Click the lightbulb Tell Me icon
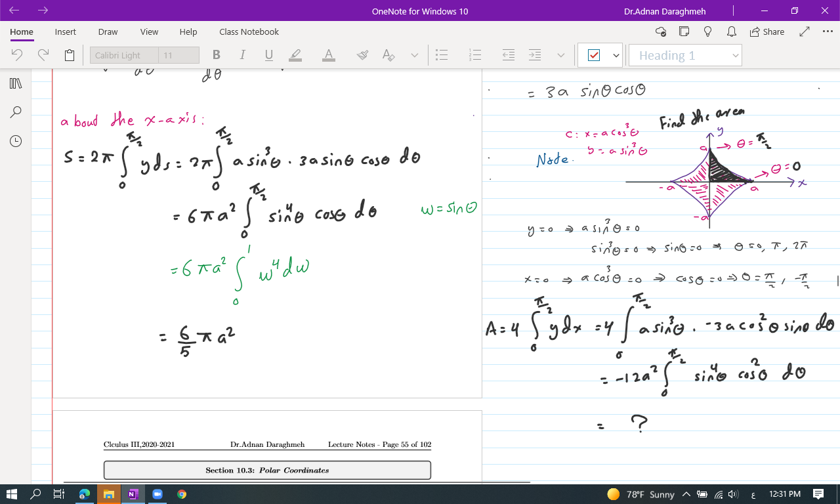Viewport: 840px width, 504px height. [x=707, y=31]
